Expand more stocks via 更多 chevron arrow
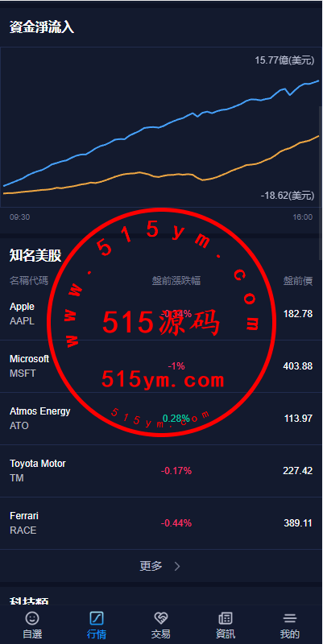 [x=177, y=567]
